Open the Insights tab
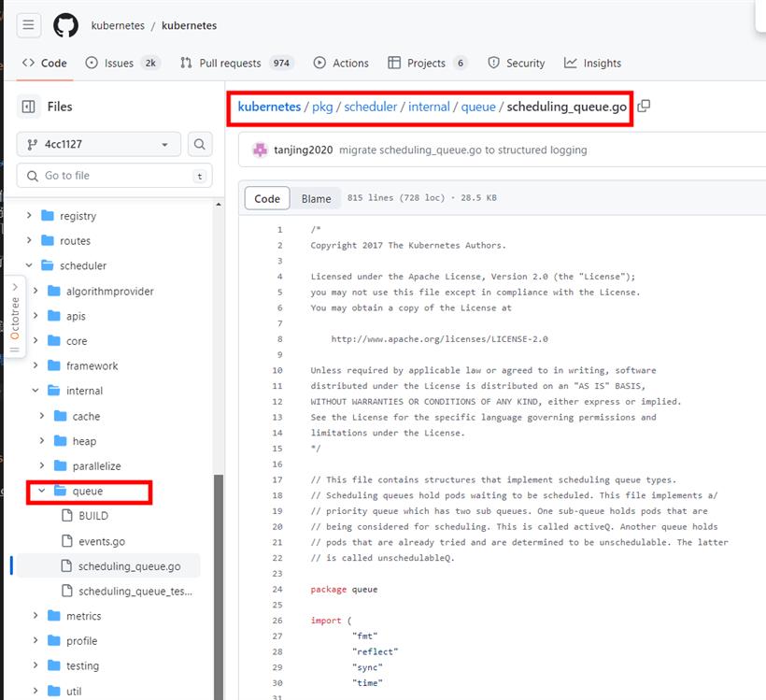 pos(592,63)
